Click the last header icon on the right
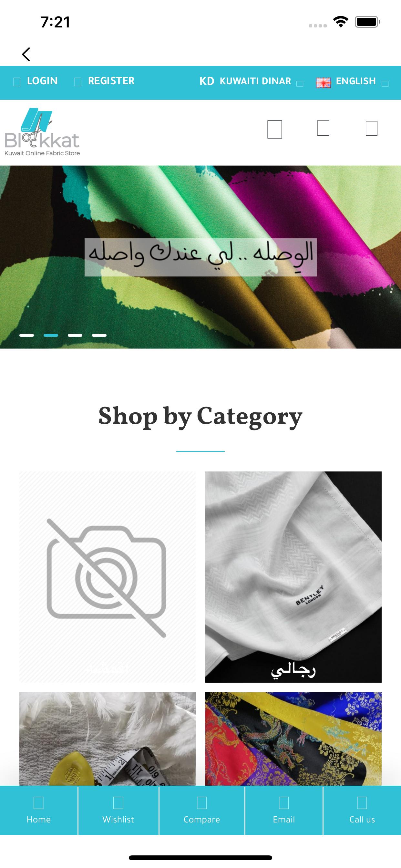 coord(371,129)
